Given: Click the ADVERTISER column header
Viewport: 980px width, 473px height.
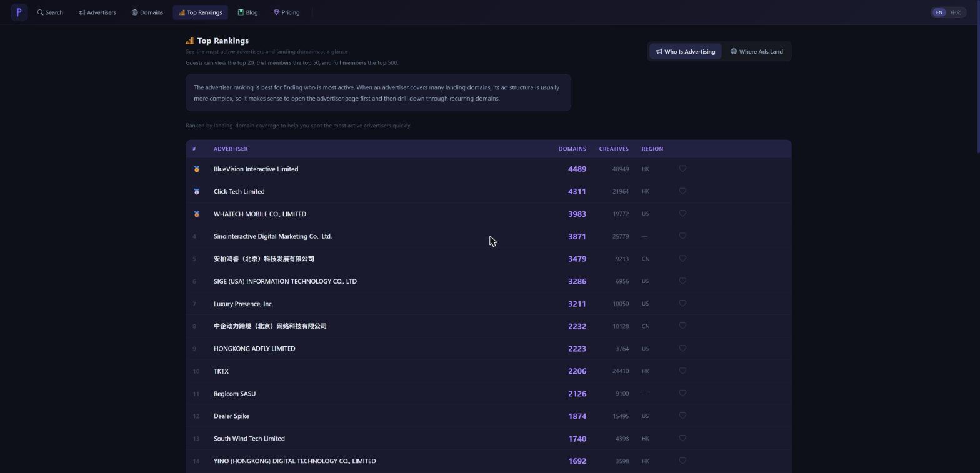Looking at the screenshot, I should coord(231,149).
